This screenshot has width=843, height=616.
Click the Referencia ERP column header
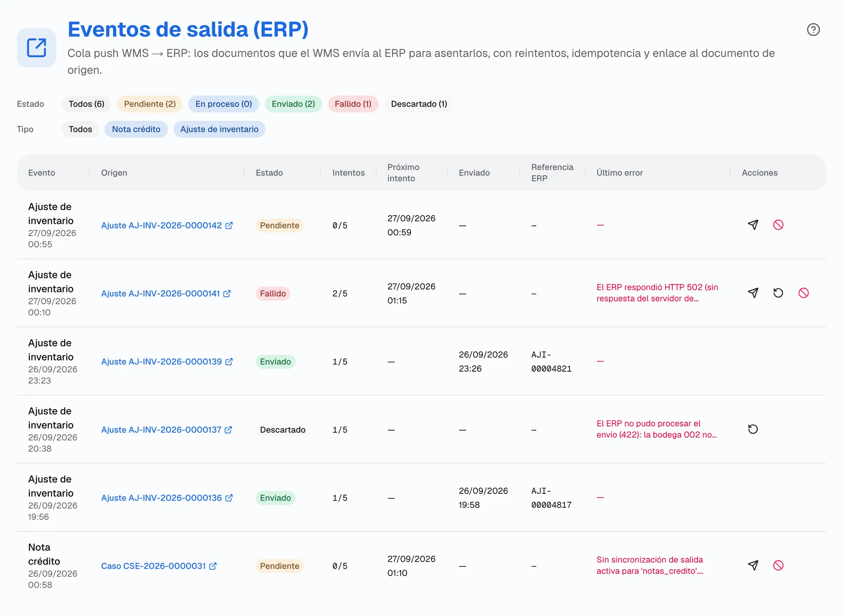552,173
